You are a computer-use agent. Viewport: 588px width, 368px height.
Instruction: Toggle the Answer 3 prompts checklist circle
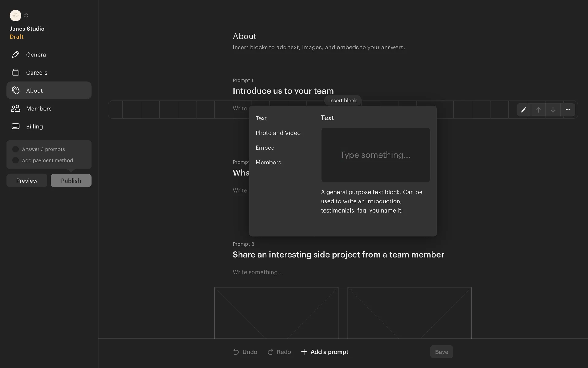(15, 149)
